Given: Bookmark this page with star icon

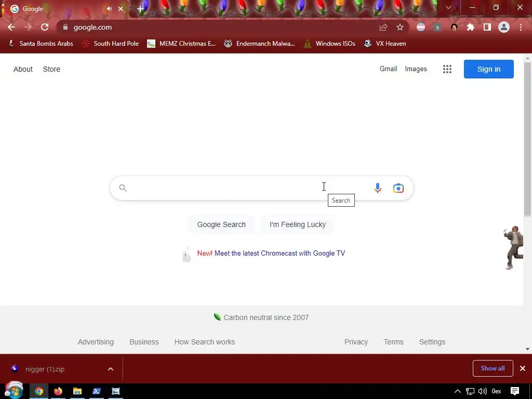Looking at the screenshot, I should point(400,28).
